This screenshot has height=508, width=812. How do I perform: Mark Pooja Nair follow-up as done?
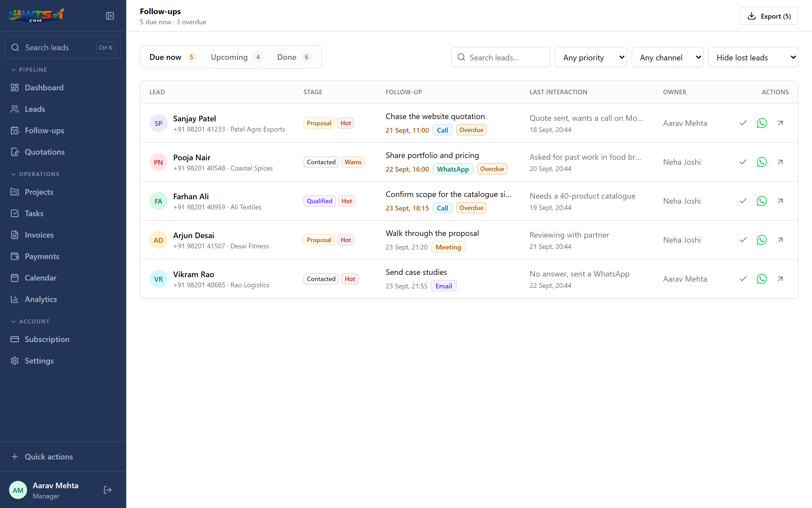click(743, 162)
